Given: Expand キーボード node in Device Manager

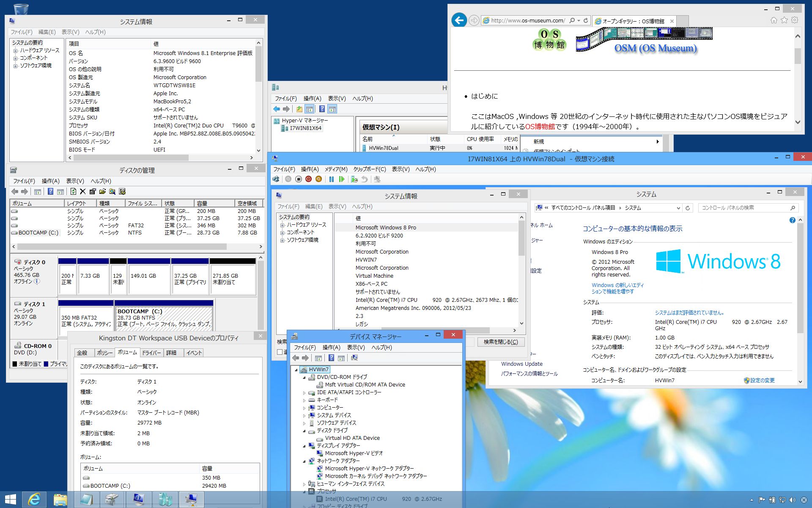Looking at the screenshot, I should click(304, 400).
